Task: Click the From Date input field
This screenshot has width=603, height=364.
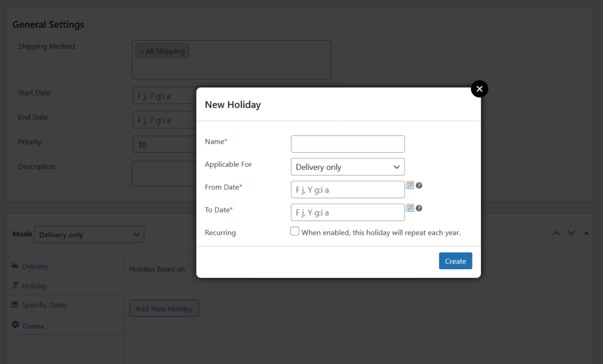Action: (347, 190)
